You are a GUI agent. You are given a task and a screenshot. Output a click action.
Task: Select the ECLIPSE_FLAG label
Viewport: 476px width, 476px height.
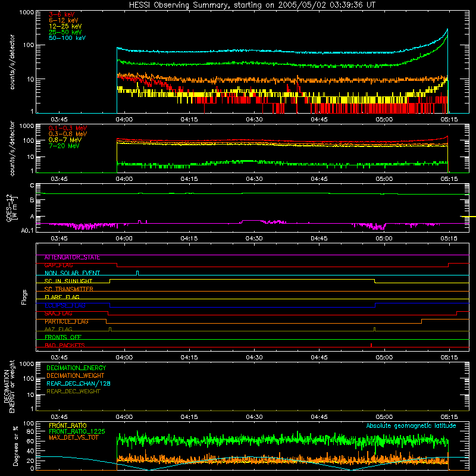click(65, 305)
